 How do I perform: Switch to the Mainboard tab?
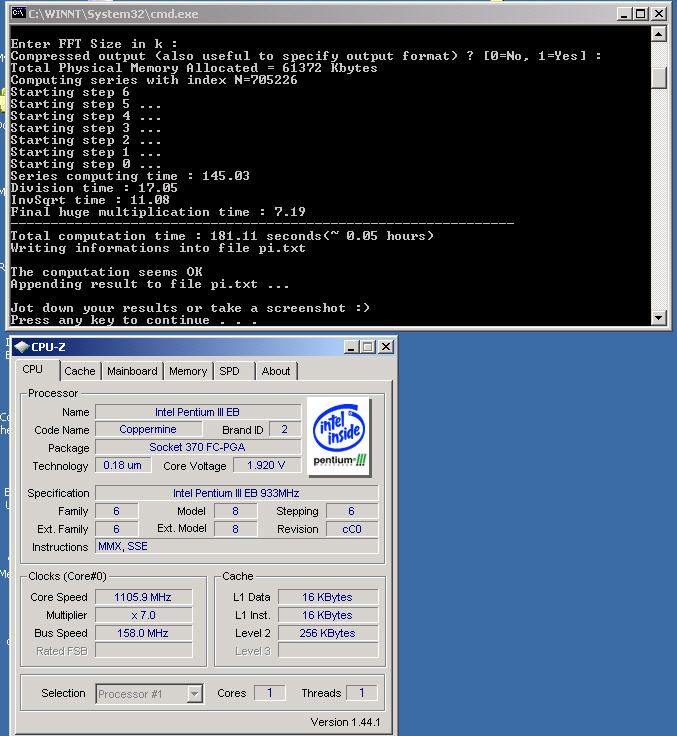(132, 371)
